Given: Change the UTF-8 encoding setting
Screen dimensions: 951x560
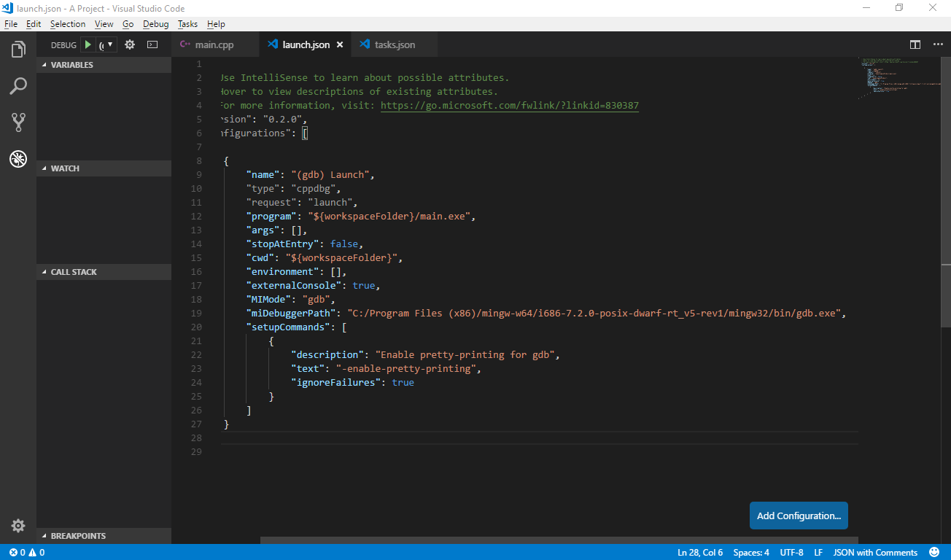Looking at the screenshot, I should [791, 553].
